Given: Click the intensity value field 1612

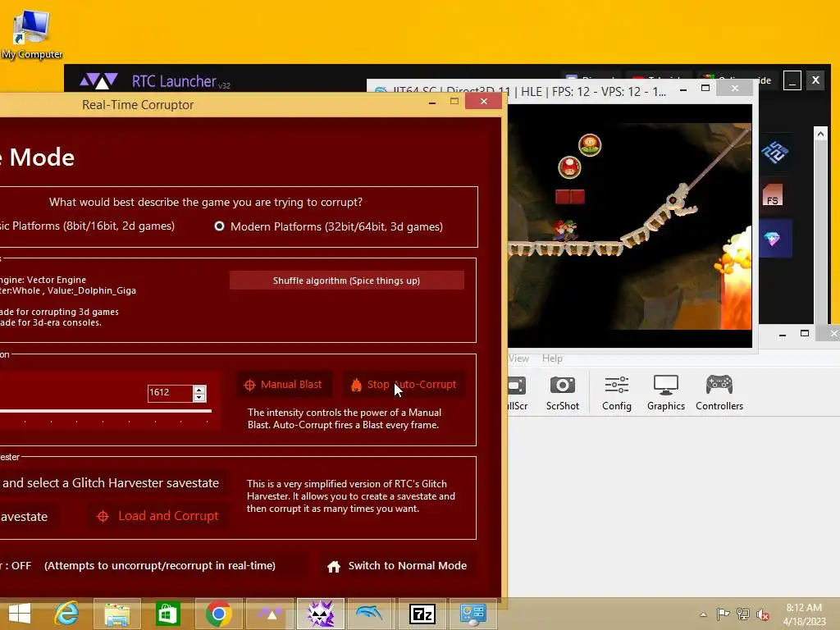Looking at the screenshot, I should click(170, 393).
